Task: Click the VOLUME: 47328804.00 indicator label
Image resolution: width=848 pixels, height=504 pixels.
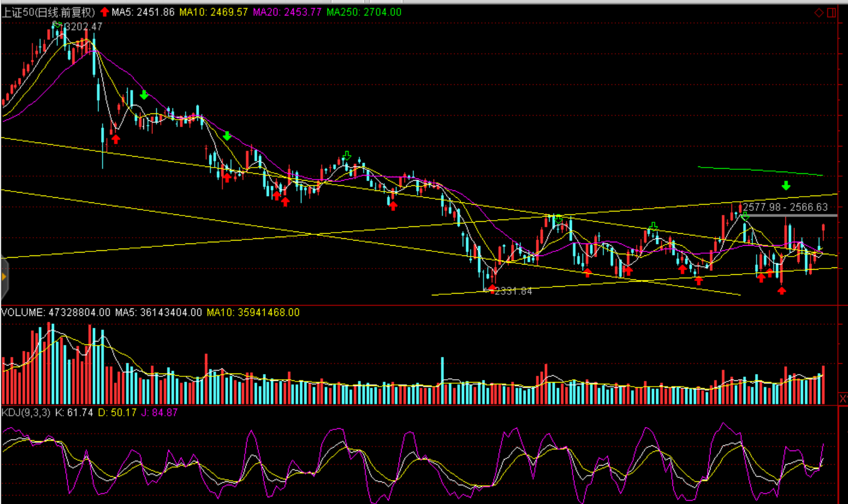Action: (55, 312)
